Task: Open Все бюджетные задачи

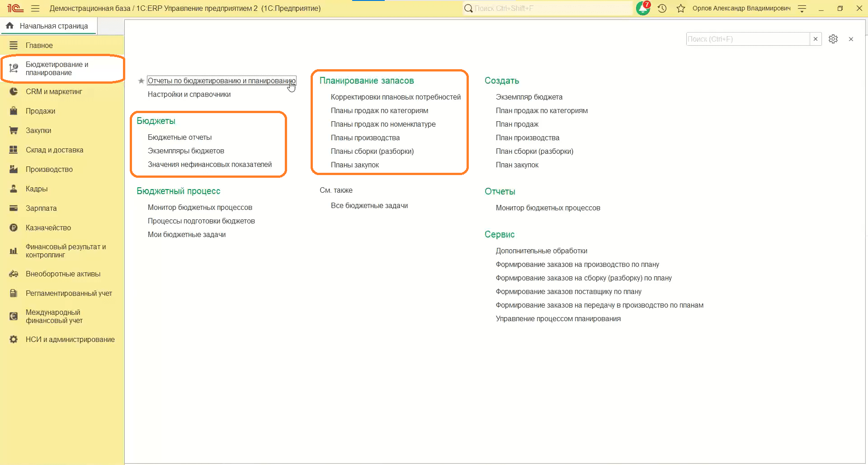Action: pyautogui.click(x=369, y=205)
